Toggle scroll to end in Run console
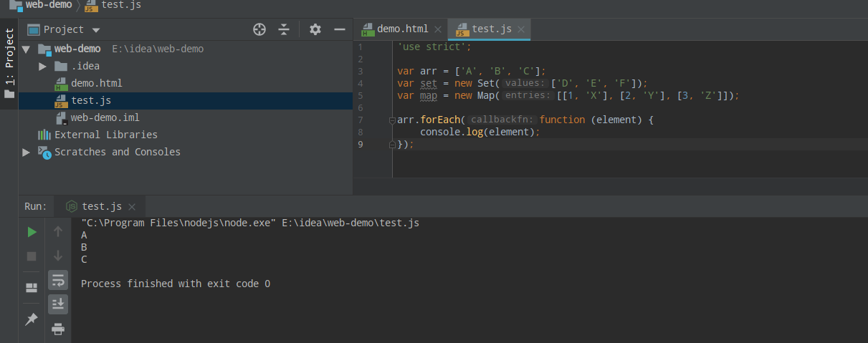The height and width of the screenshot is (343, 868). coord(58,304)
